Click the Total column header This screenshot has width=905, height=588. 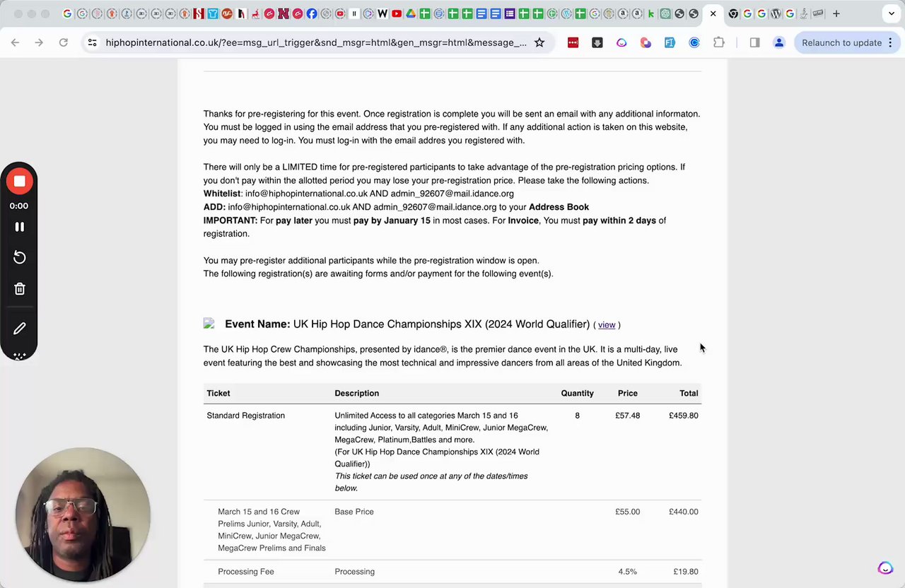[x=689, y=393]
